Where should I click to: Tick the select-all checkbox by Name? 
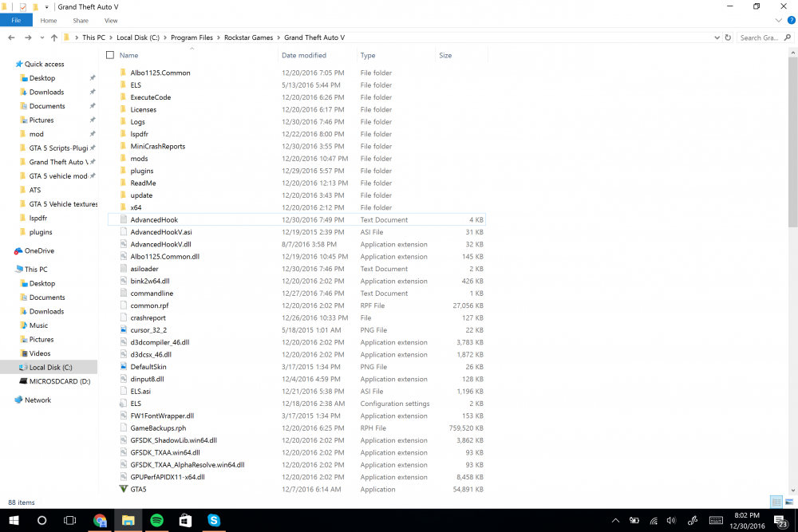pos(110,55)
